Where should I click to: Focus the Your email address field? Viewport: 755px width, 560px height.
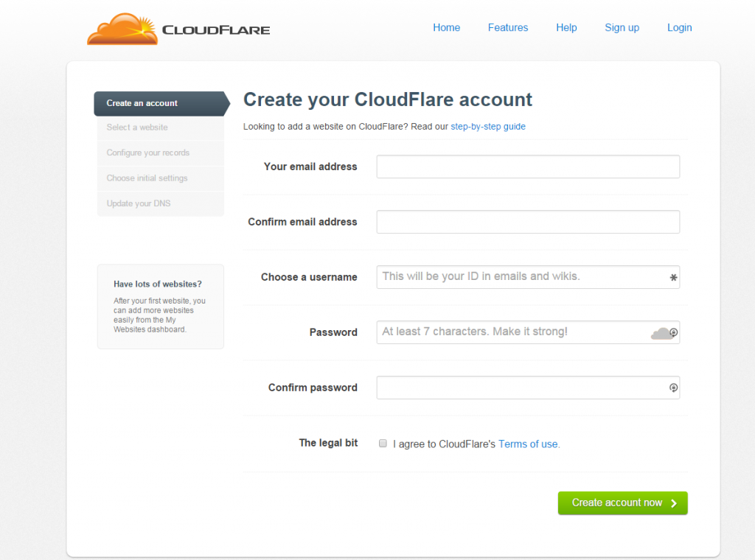pos(528,167)
